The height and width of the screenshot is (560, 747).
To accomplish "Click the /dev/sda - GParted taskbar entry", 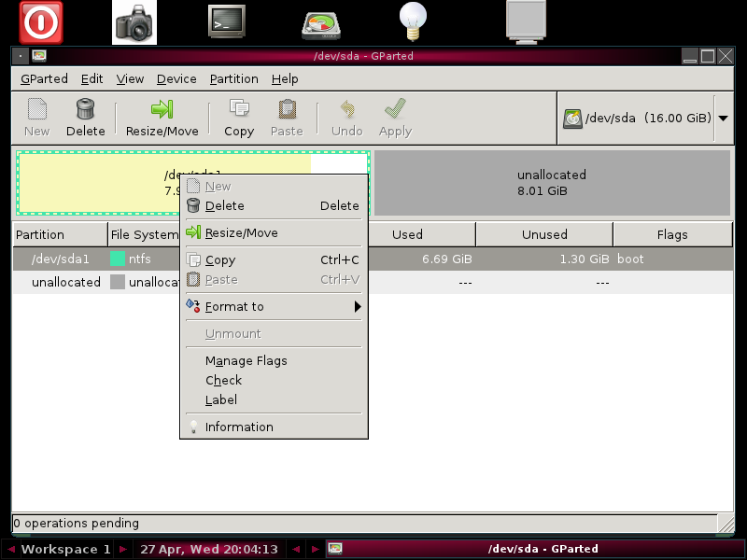I will [535, 549].
